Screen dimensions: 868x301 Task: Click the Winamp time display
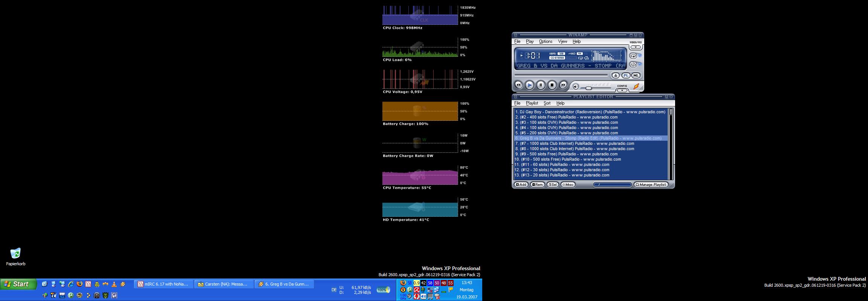click(533, 56)
